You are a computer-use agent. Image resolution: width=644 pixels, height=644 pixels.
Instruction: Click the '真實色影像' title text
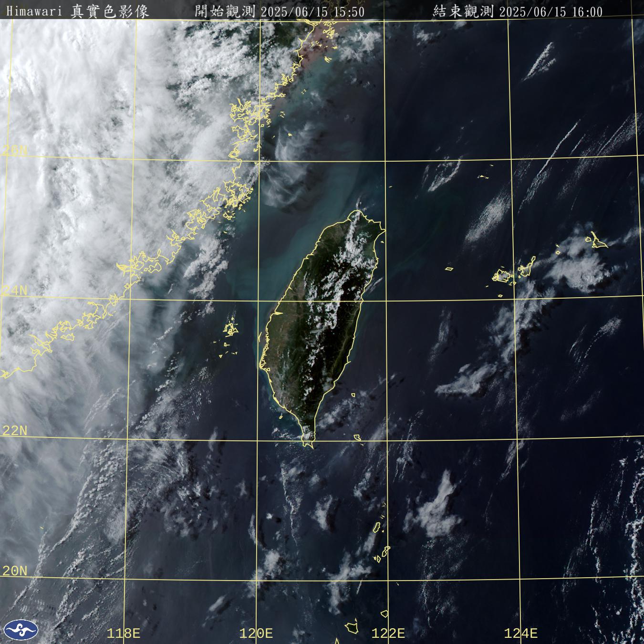coord(110,11)
